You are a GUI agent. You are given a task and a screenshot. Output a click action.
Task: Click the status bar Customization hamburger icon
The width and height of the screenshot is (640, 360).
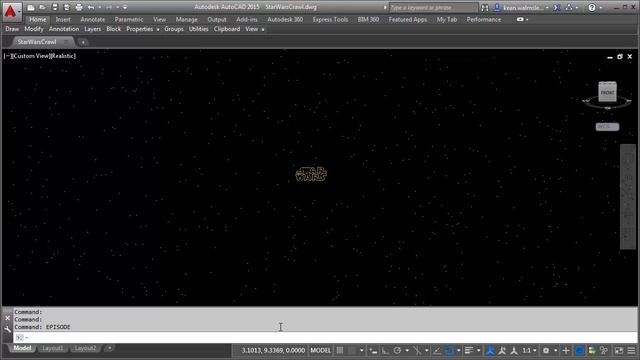pos(631,350)
